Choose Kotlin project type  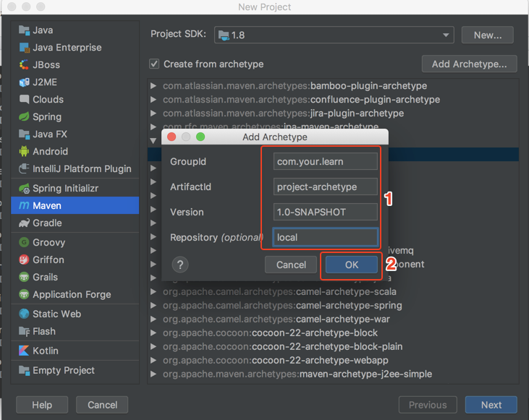point(75,351)
